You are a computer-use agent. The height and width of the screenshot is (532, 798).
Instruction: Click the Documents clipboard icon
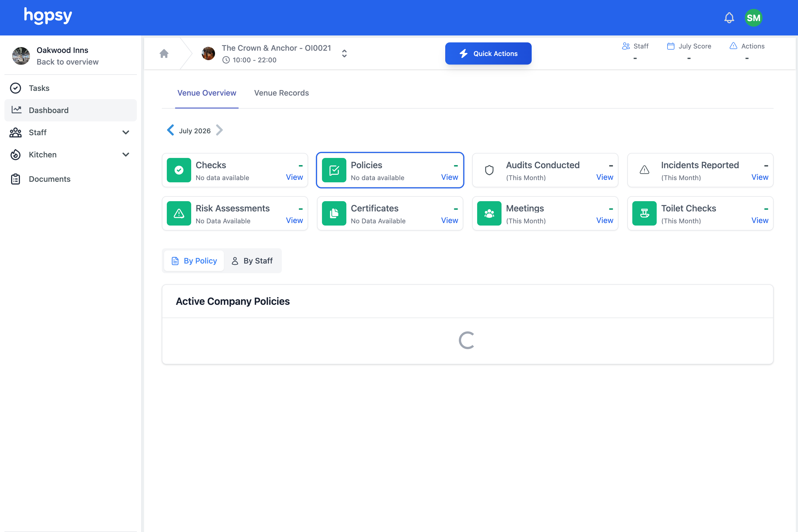16,179
